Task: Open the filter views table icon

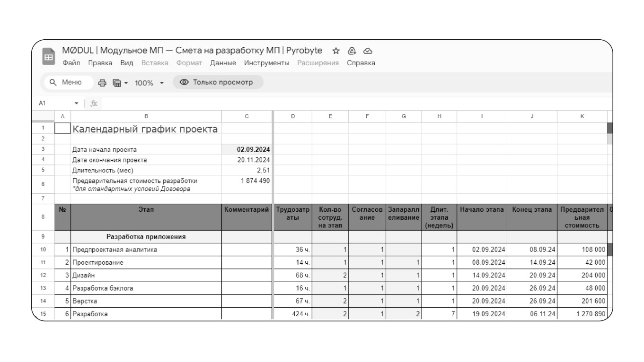Action: [x=117, y=83]
